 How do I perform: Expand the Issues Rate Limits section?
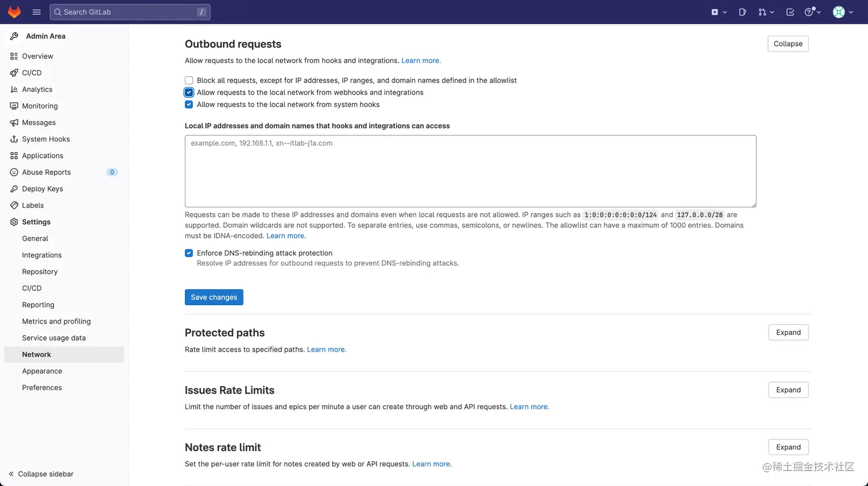click(x=788, y=390)
